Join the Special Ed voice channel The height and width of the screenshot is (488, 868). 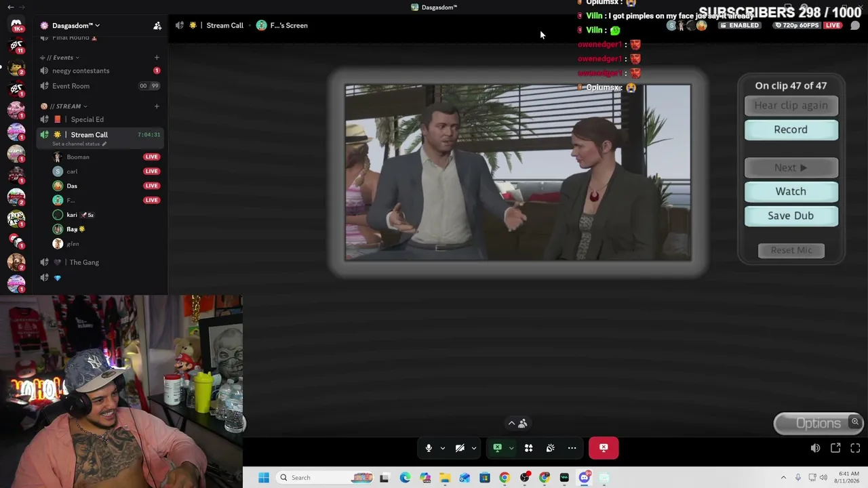[100, 119]
